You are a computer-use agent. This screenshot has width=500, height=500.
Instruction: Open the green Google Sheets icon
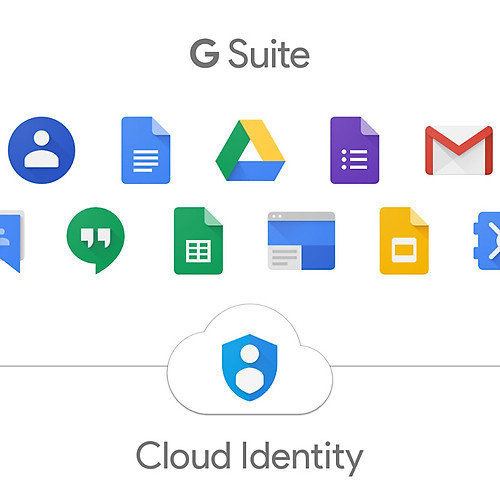pos(198,241)
